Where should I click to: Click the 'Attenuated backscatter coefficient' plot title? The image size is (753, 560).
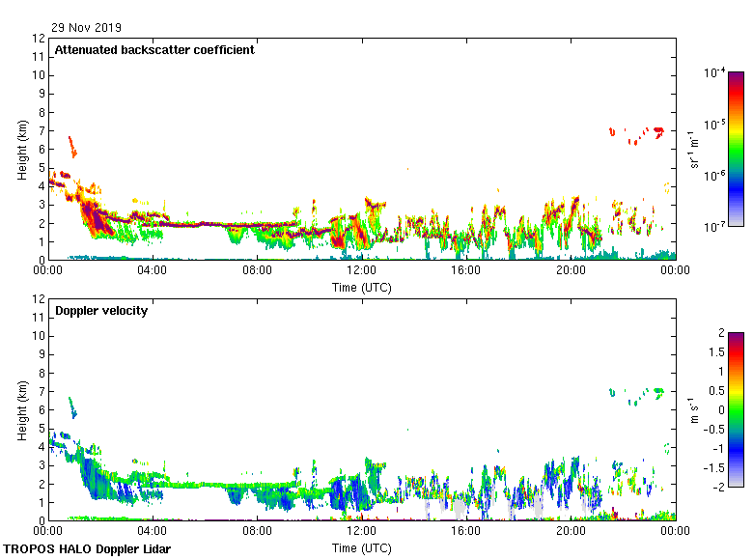point(154,50)
